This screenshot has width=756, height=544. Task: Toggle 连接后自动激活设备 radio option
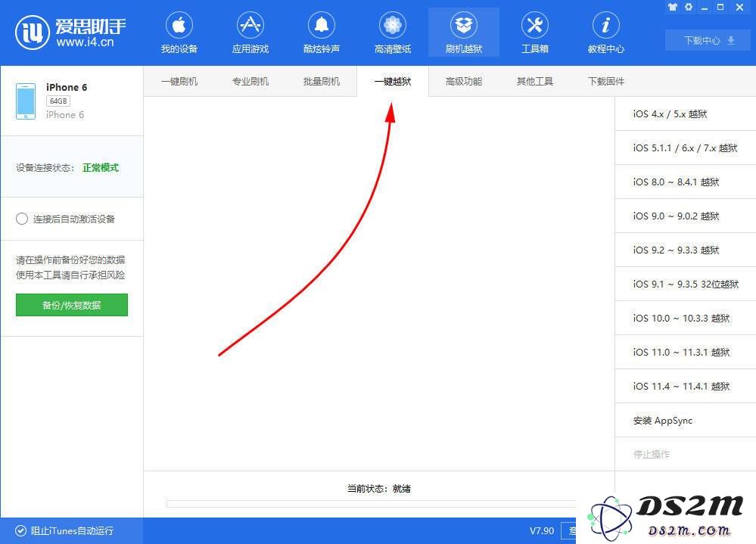pyautogui.click(x=22, y=219)
